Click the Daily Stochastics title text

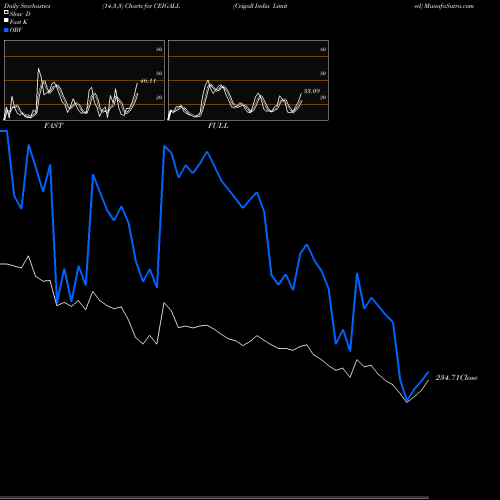pos(27,6)
